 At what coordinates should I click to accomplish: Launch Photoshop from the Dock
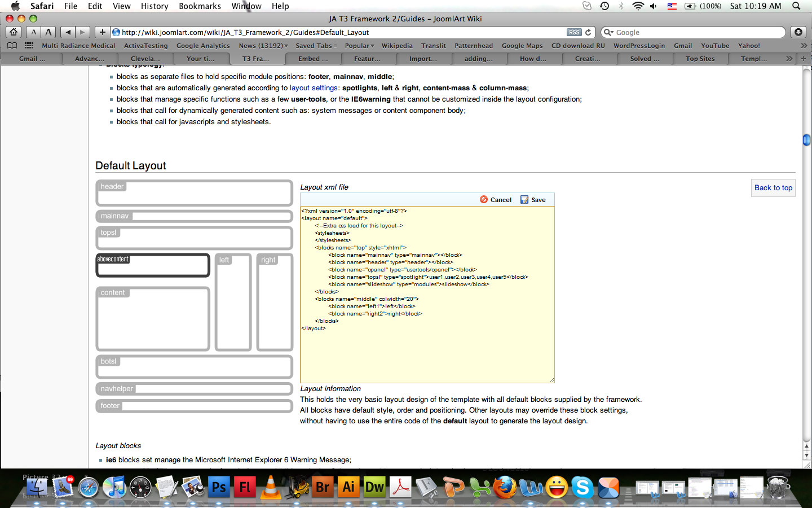(x=219, y=487)
